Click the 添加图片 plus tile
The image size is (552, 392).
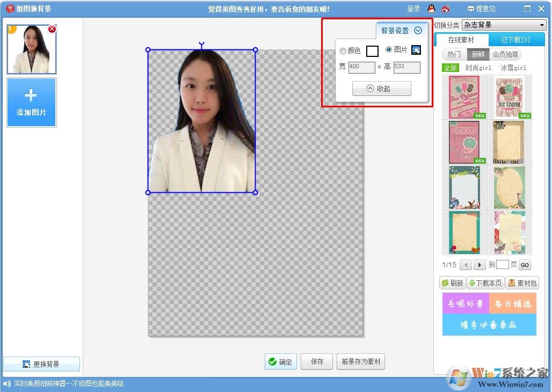[31, 102]
